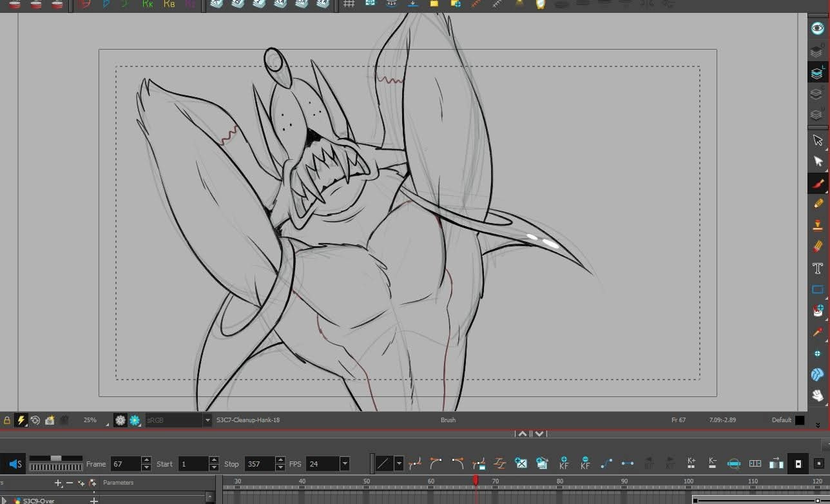
Task: Select the Rectangle shape tool
Action: 818,289
